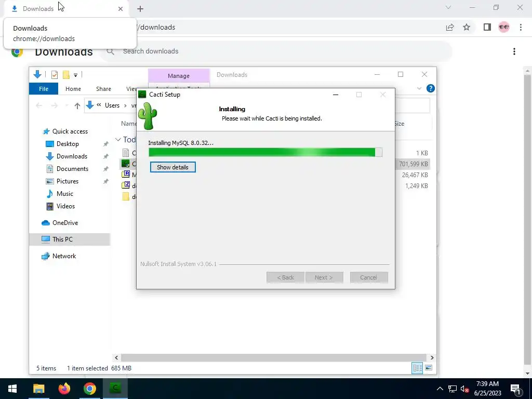The height and width of the screenshot is (399, 532).
Task: Click the Cacti installation progress bar
Action: (x=265, y=152)
